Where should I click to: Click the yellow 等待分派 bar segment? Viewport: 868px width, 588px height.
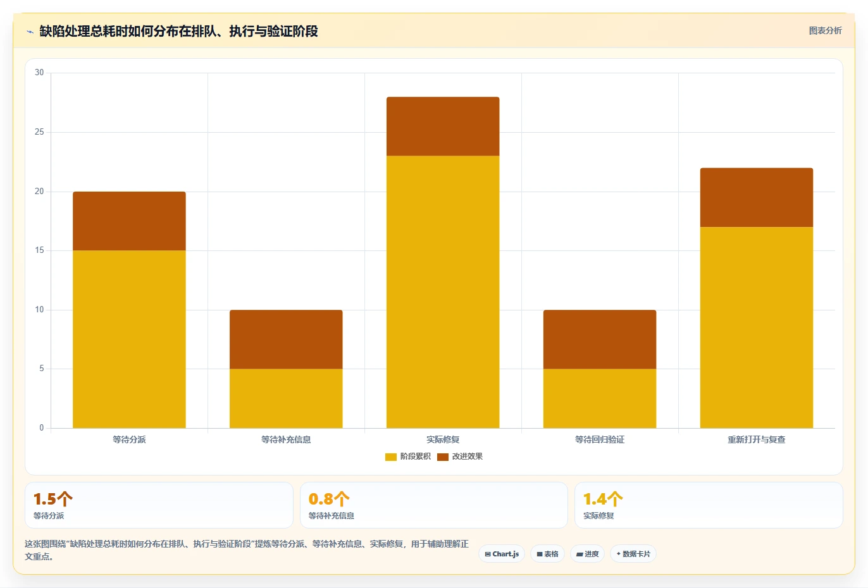[129, 340]
